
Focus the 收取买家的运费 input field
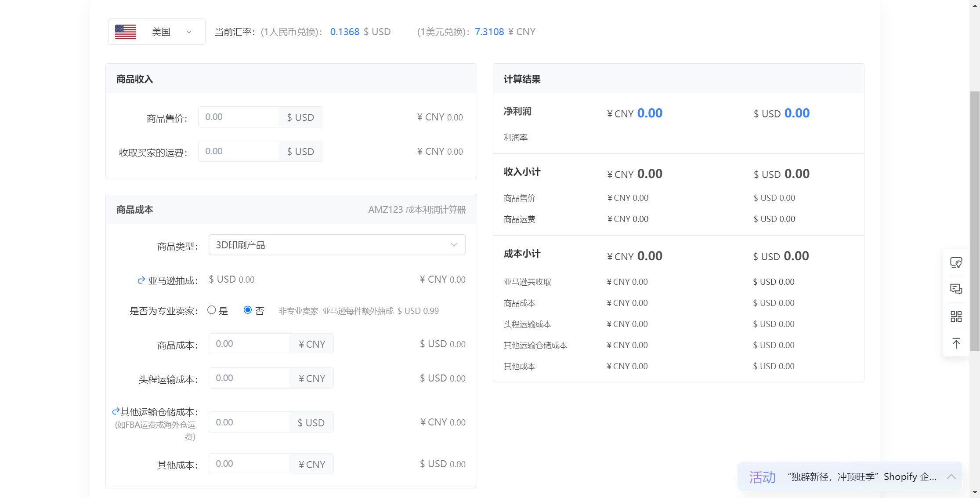(239, 151)
